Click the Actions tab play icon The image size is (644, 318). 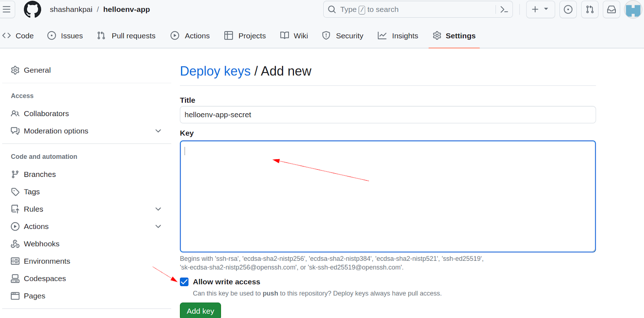pyautogui.click(x=175, y=35)
